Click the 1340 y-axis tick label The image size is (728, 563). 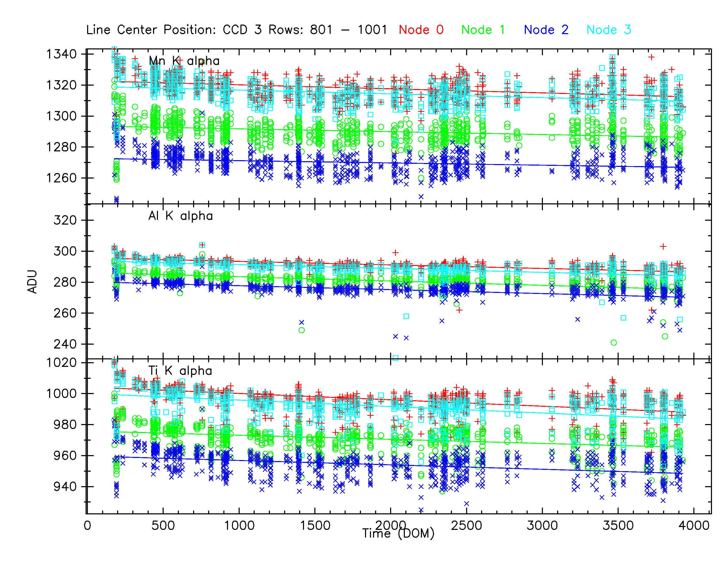61,54
